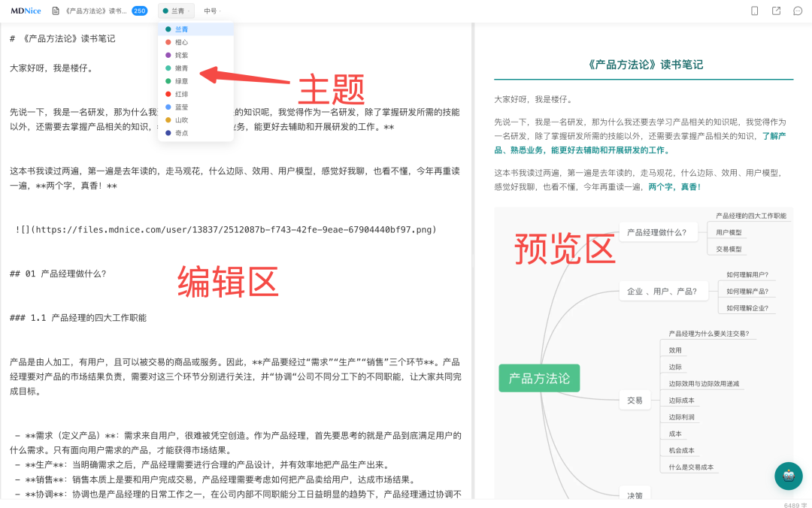Select the 红绯 theme option
Viewport: 812px width, 508px height.
(x=195, y=94)
